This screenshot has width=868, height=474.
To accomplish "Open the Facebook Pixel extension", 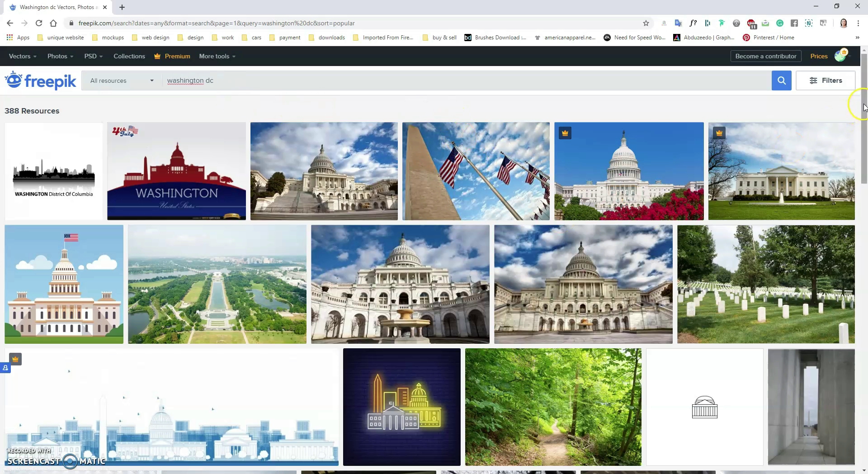I will pos(794,23).
